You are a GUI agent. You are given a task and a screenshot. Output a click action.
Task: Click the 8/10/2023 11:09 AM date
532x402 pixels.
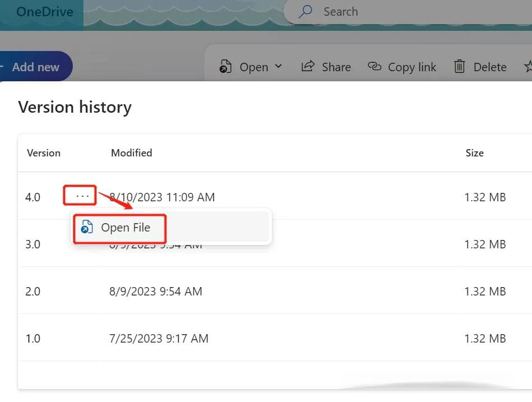pyautogui.click(x=162, y=197)
